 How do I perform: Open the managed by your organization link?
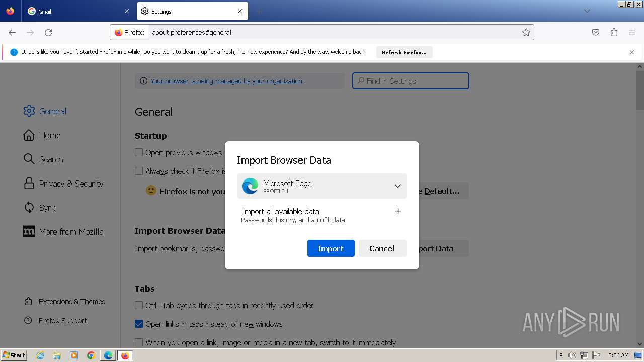coord(227,81)
